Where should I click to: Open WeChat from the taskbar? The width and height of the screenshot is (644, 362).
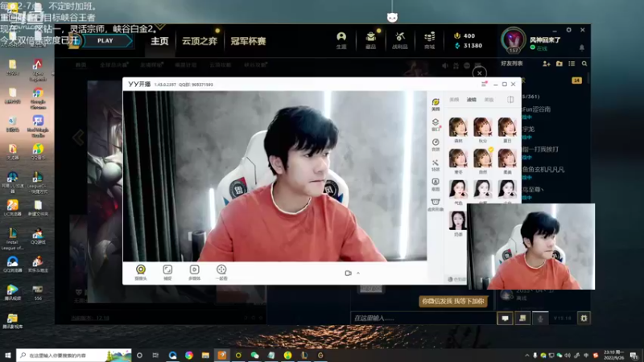[254, 355]
